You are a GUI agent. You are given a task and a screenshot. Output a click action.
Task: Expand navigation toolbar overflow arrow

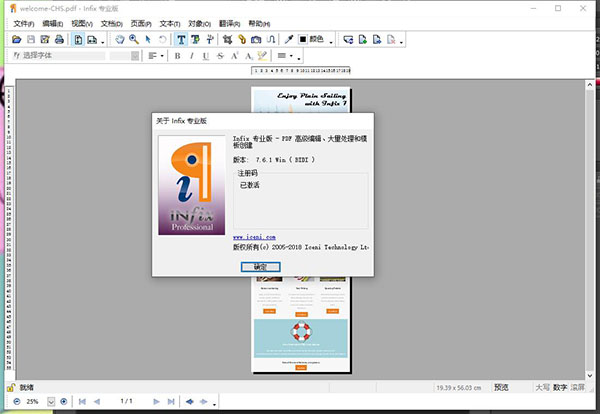(x=214, y=404)
